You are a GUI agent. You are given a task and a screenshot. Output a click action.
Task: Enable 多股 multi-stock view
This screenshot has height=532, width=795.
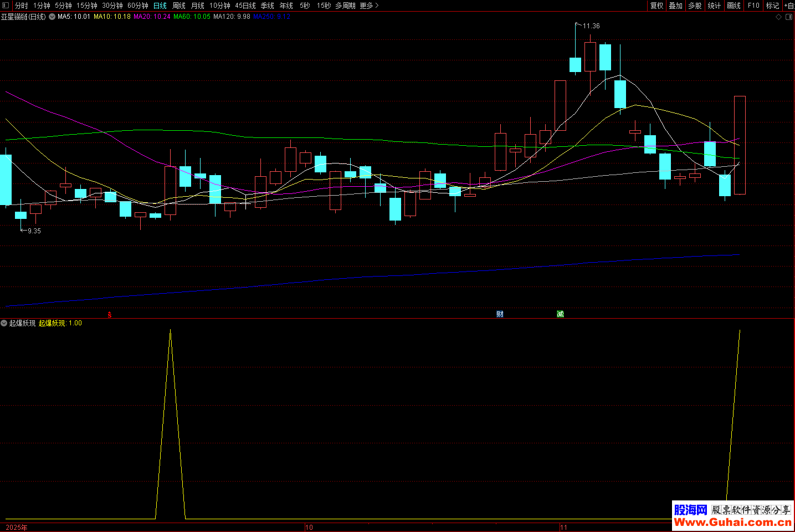(x=695, y=6)
